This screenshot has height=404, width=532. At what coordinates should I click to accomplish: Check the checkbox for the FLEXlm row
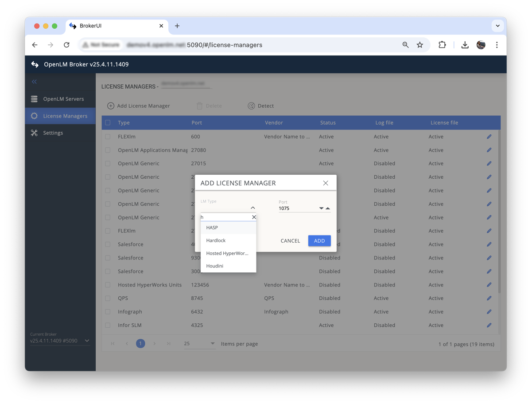(x=107, y=137)
